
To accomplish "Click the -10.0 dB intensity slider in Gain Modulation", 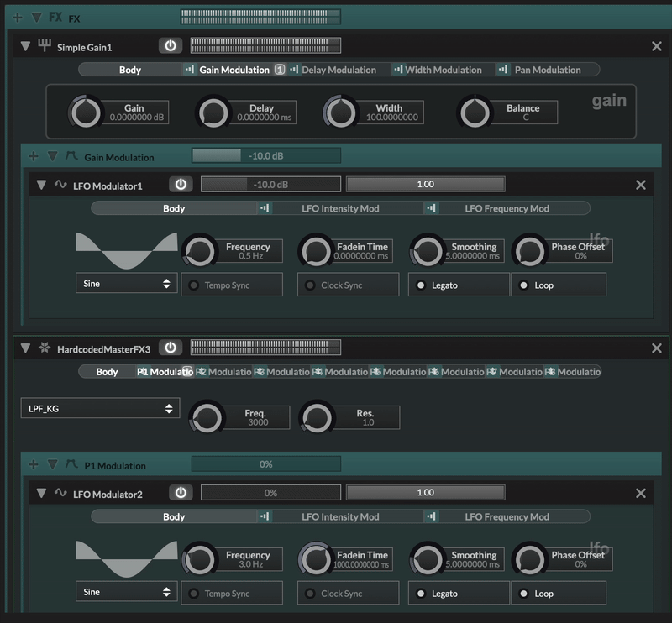I will click(265, 155).
